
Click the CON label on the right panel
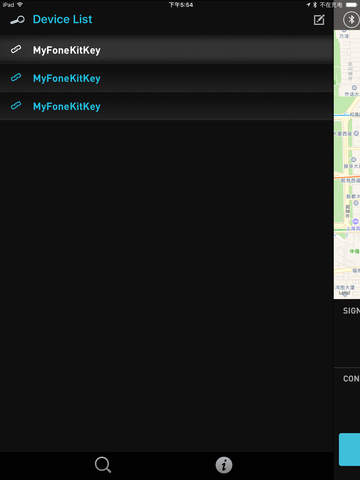[351, 379]
